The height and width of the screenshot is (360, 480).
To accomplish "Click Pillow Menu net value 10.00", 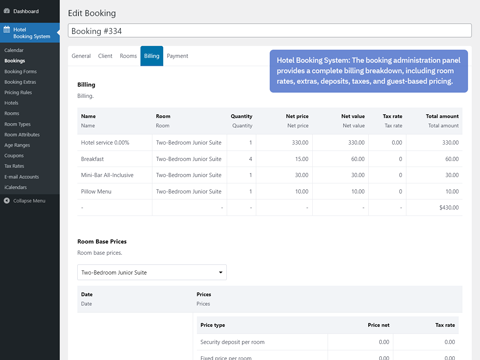I will [358, 191].
